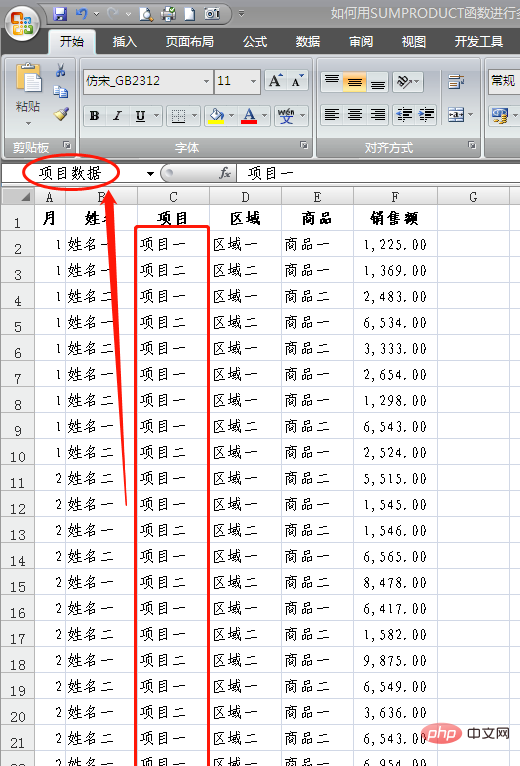Open the 公式 tab
This screenshot has width=520, height=766.
point(255,42)
